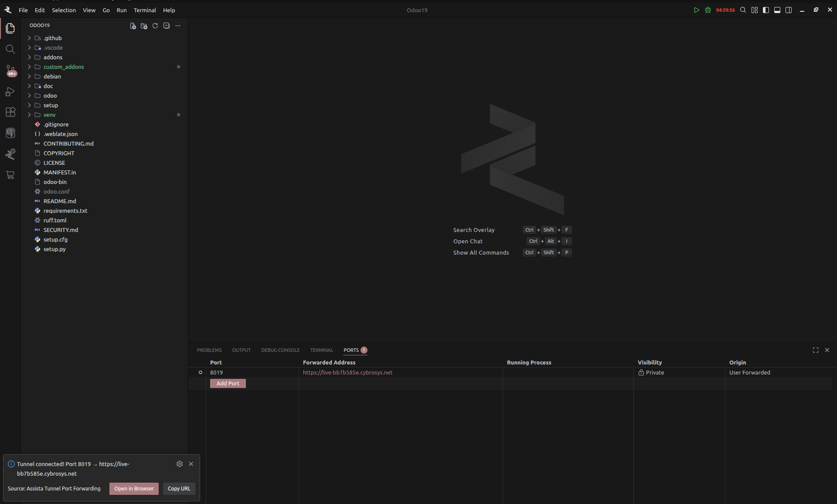Open Run and Debug view
The image size is (837, 504).
pos(10,92)
